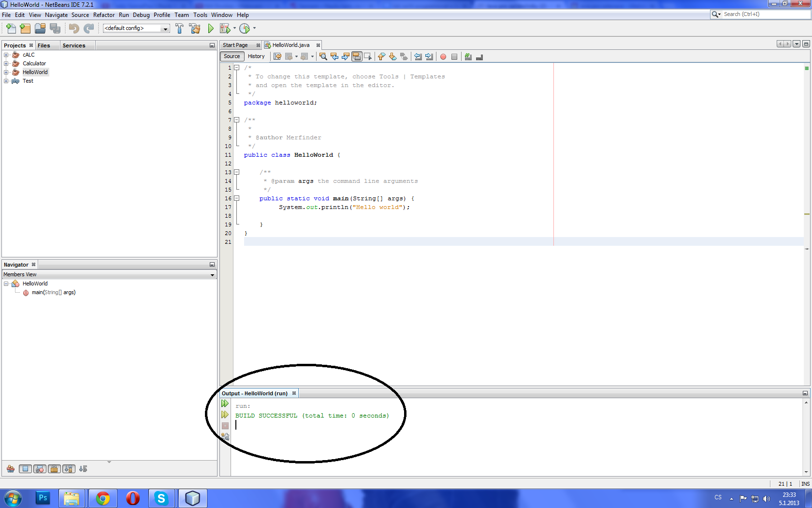Viewport: 812px width, 508px height.
Task: Open Photoshop from the Windows taskbar
Action: [43, 498]
